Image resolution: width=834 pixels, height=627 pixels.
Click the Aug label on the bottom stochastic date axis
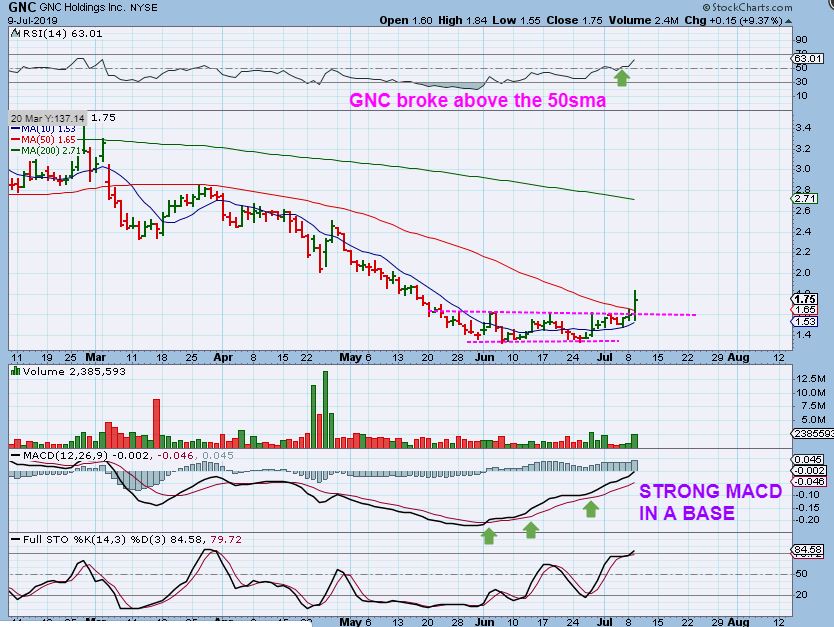[x=738, y=622]
